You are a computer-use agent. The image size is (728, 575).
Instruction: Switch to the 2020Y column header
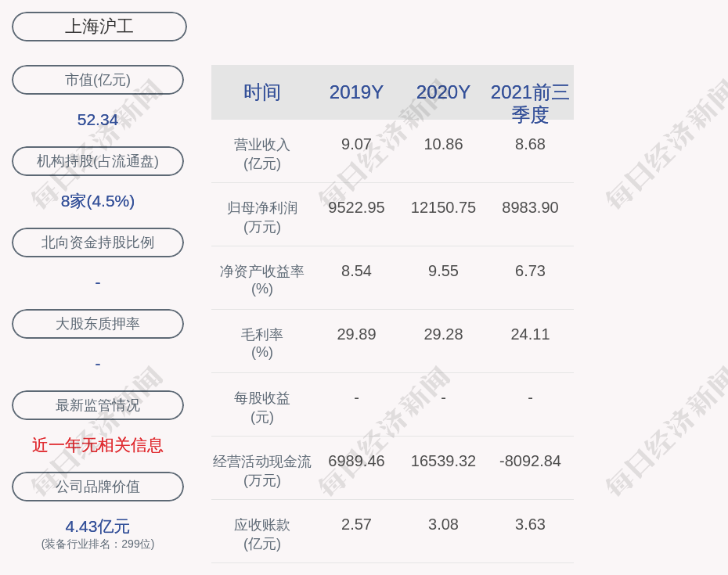point(443,92)
